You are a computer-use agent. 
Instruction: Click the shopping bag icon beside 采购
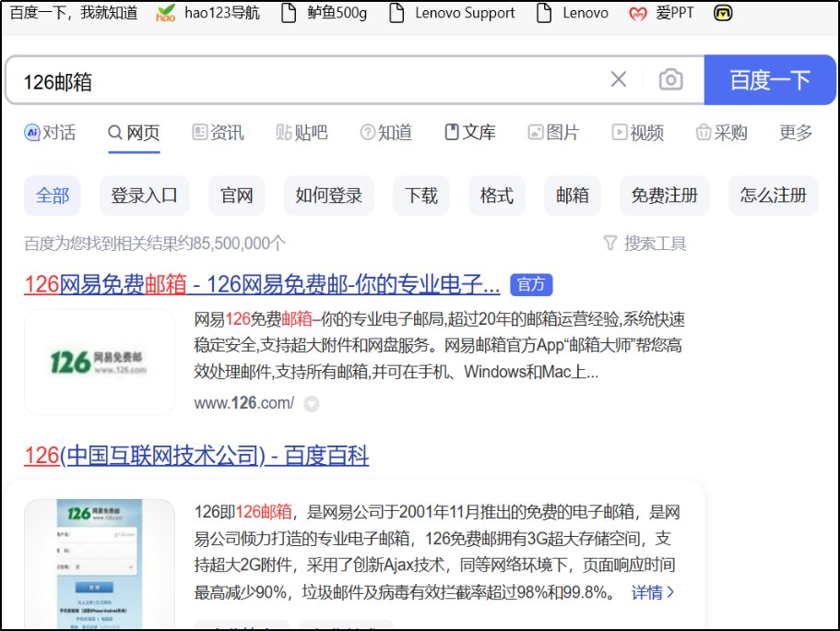703,132
